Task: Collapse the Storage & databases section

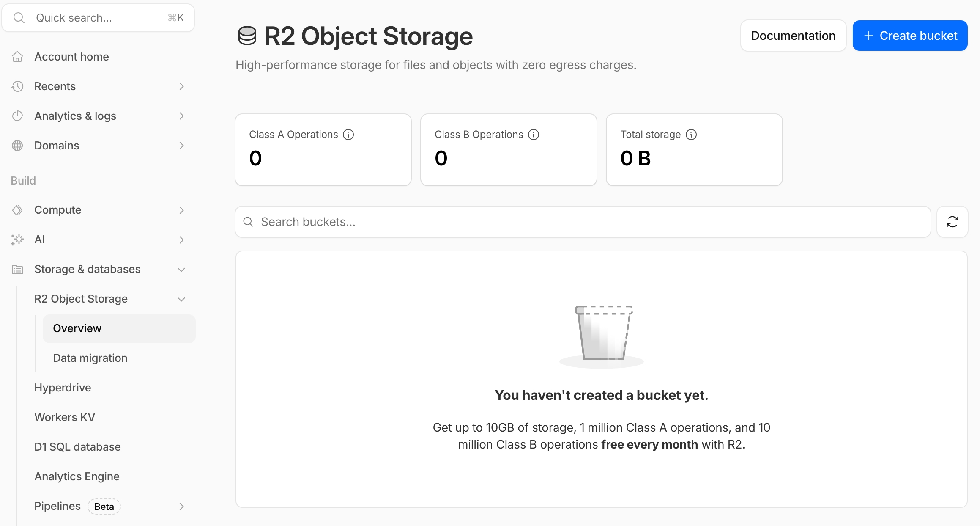Action: pos(181,270)
